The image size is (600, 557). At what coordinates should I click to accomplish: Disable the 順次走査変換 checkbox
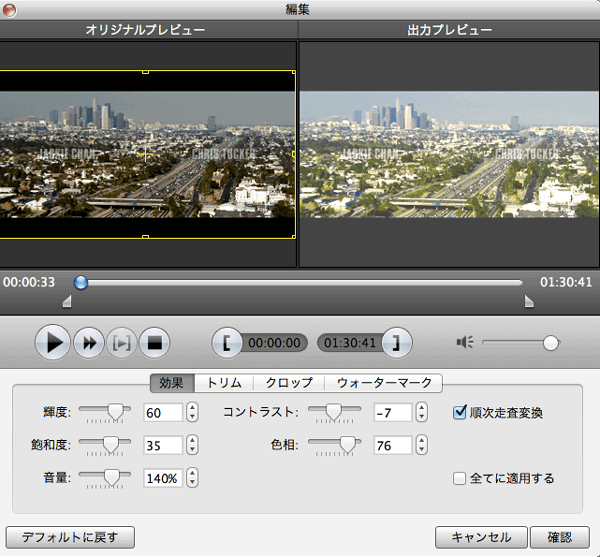coord(461,412)
